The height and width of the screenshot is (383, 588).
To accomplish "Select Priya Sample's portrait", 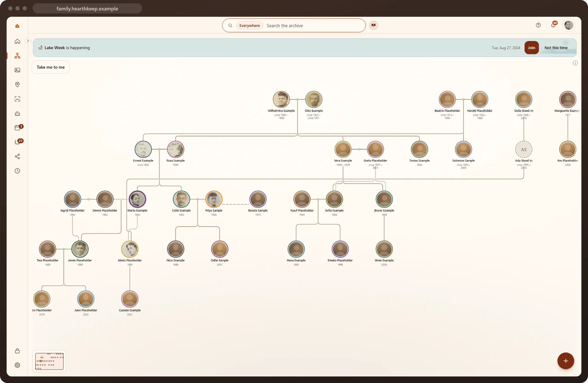I will 214,199.
